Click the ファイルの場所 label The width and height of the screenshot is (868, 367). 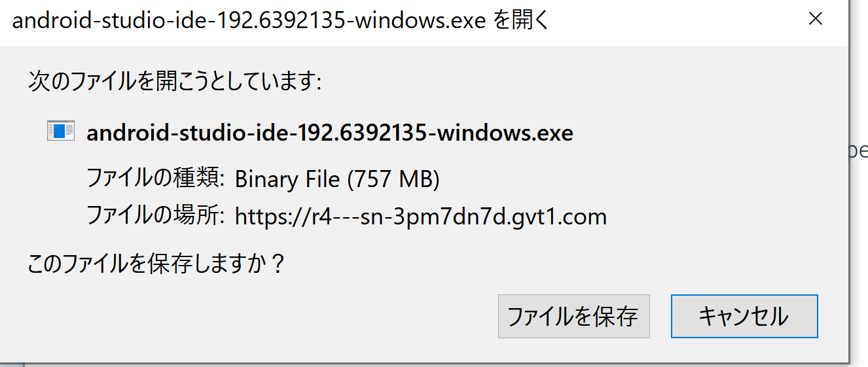[x=156, y=215]
